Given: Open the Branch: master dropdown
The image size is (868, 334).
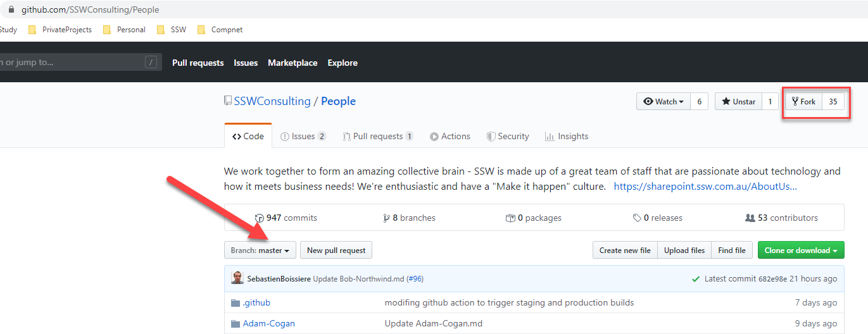Looking at the screenshot, I should (x=260, y=250).
